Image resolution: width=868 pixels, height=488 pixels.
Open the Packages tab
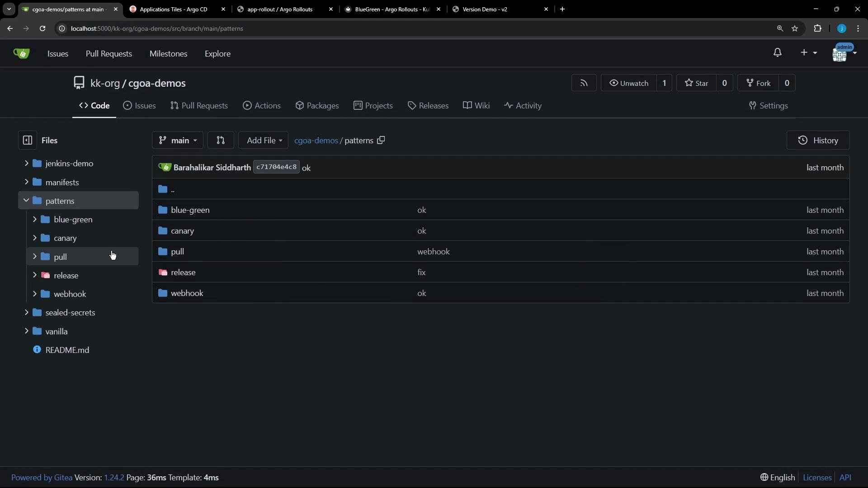(317, 106)
